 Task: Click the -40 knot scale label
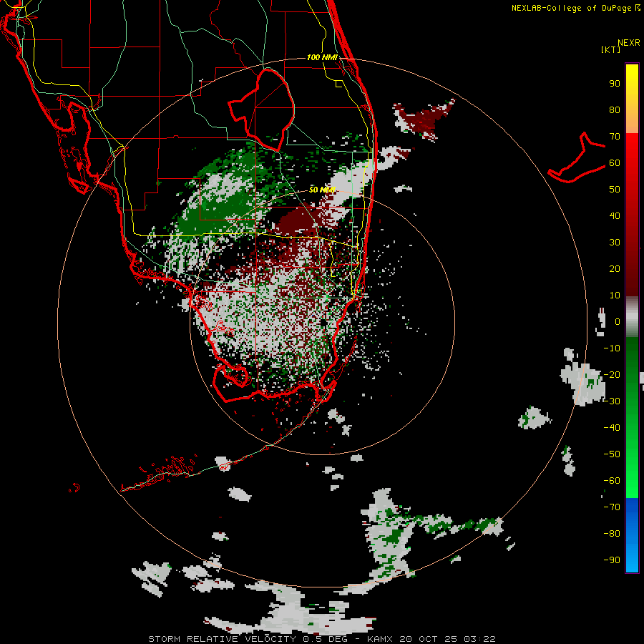pyautogui.click(x=612, y=428)
